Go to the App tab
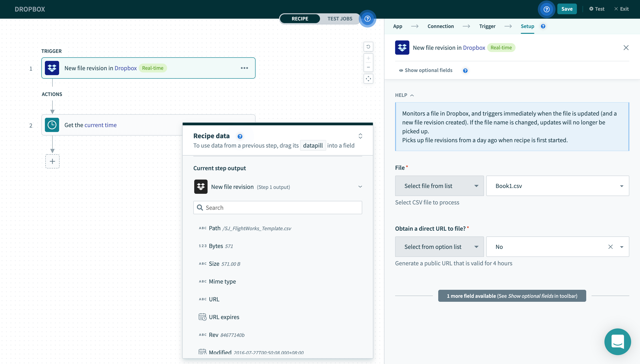Image resolution: width=640 pixels, height=364 pixels. click(x=398, y=26)
